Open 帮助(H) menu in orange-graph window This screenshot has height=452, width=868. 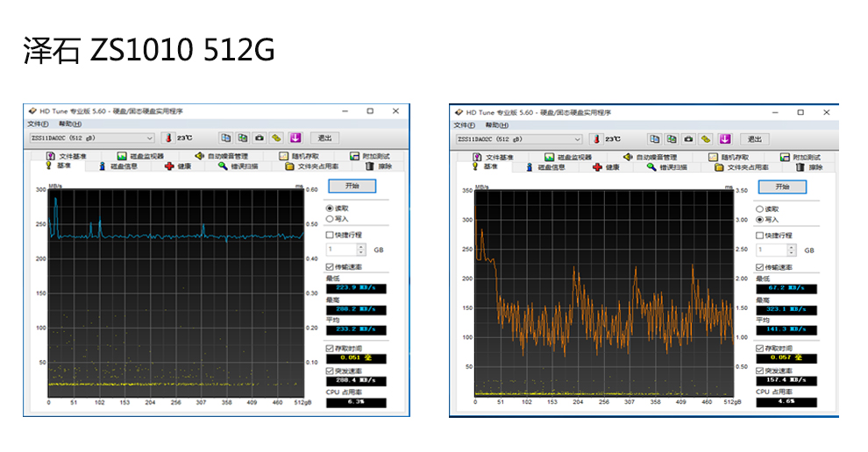click(x=496, y=125)
